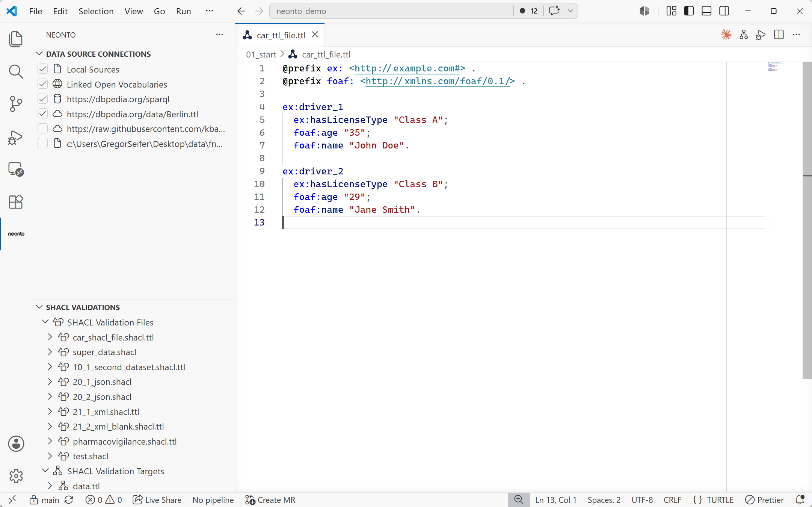Viewport: 812px width, 507px height.
Task: Select the car_ttl_file.ttl editor tab
Action: [280, 35]
